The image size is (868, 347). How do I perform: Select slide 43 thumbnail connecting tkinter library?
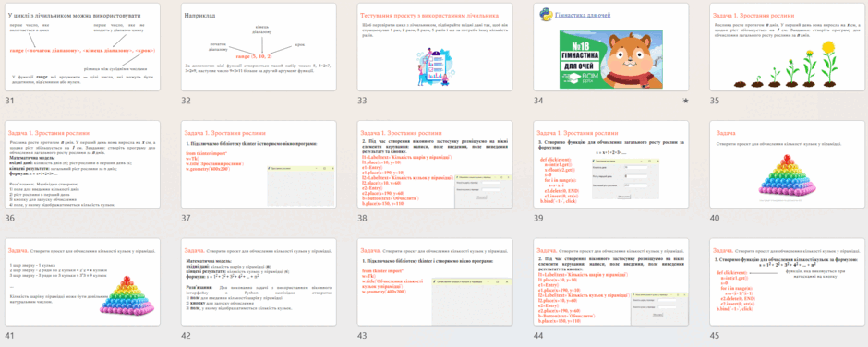[435, 282]
